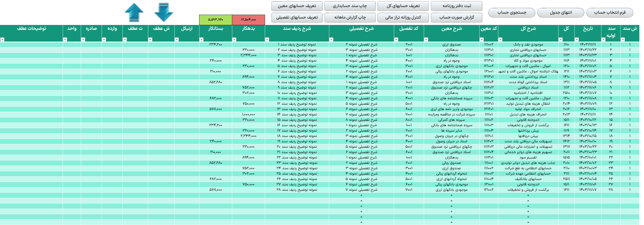Click the گزارش صورت حساب button
This screenshot has height=225, width=644.
click(x=457, y=17)
